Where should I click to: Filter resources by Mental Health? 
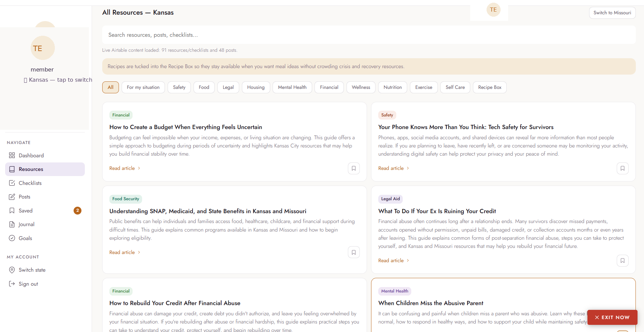pos(292,87)
